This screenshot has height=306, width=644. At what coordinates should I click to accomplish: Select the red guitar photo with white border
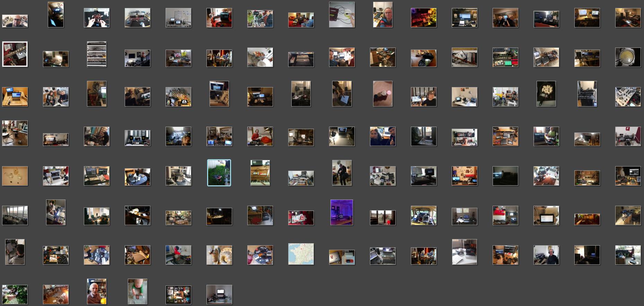(15, 54)
